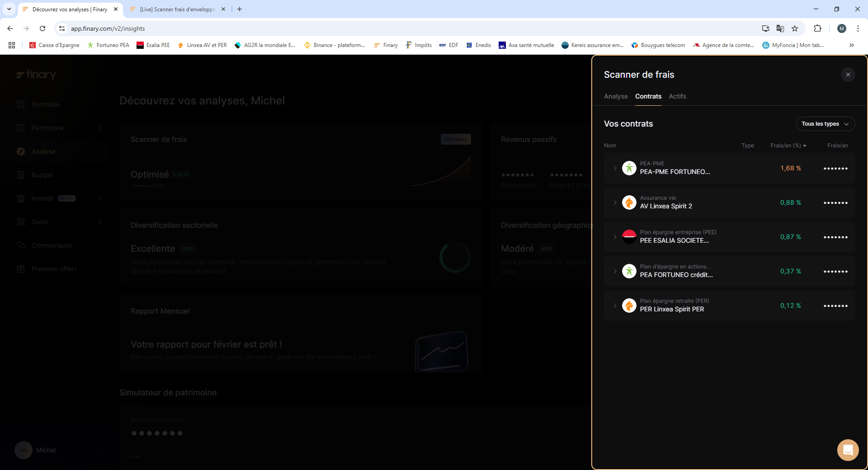Screen dimensions: 868x470
Task: Click the PEA-PME Fortuneo contract logo
Action: 629,168
